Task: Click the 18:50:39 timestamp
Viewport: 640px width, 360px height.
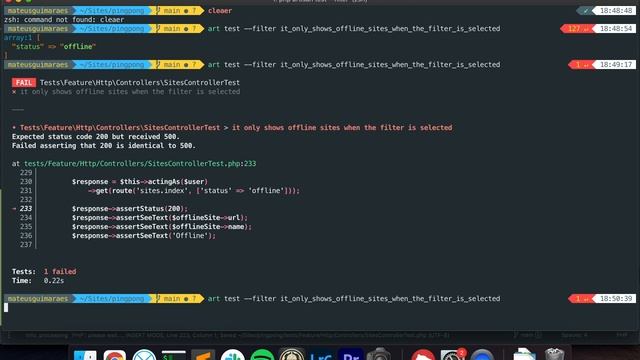Action: pos(616,298)
